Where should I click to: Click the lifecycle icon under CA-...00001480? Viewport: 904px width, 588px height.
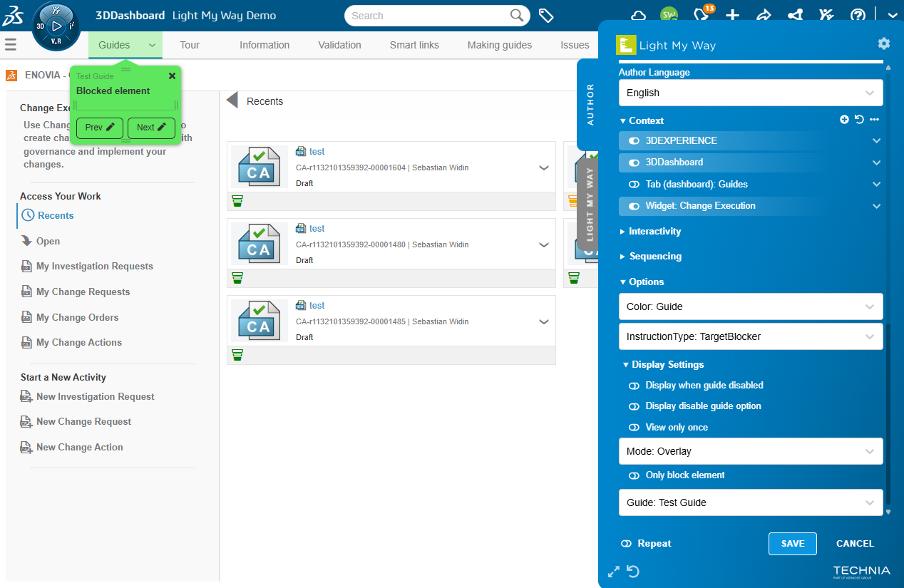(x=237, y=277)
